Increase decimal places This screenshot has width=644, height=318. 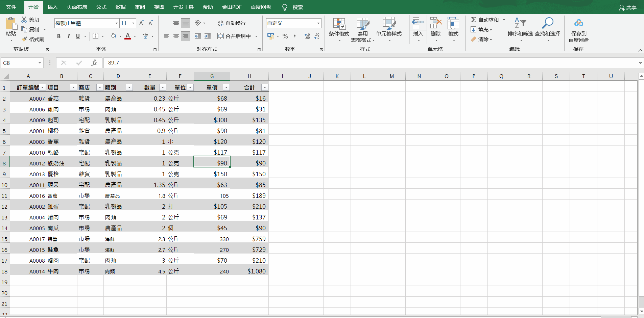pyautogui.click(x=307, y=36)
